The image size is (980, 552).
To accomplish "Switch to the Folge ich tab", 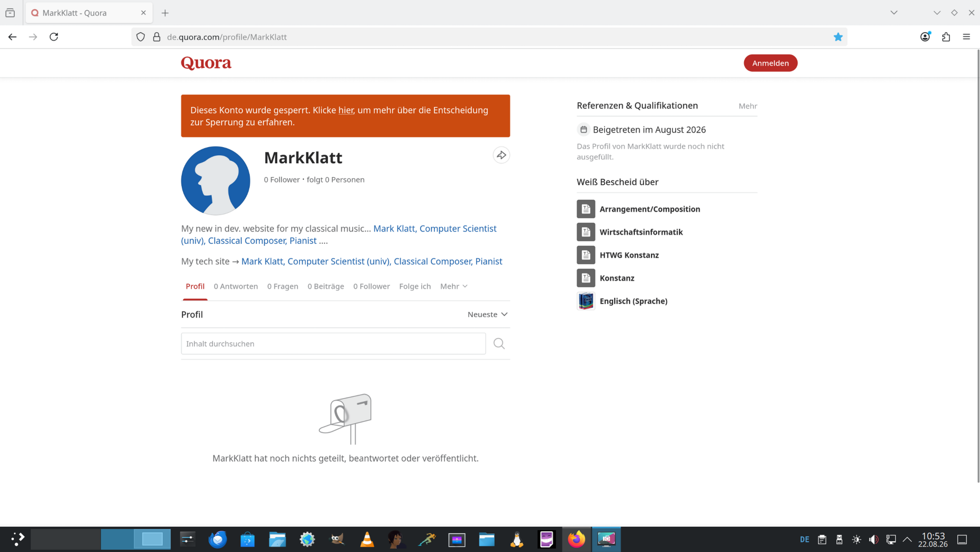I will pos(415,286).
